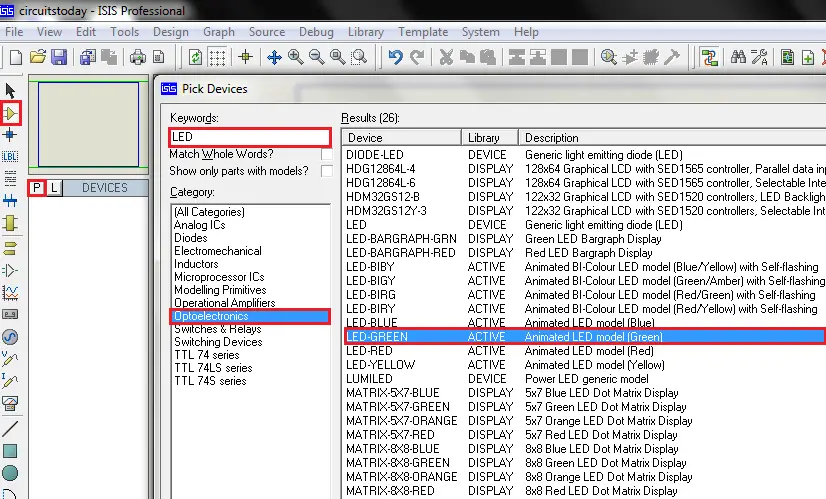826x499 pixels.
Task: Click the P pick devices button
Action: 36,188
